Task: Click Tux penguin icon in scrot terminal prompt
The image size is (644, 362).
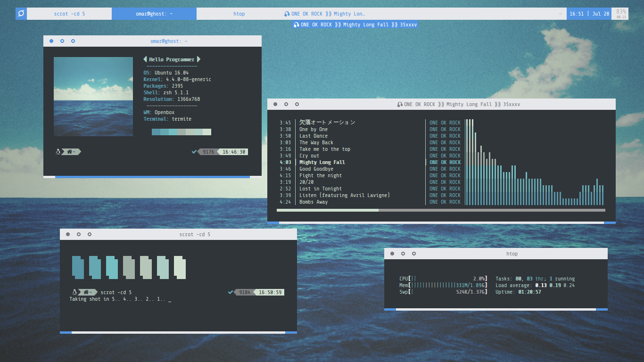Action: pyautogui.click(x=74, y=292)
